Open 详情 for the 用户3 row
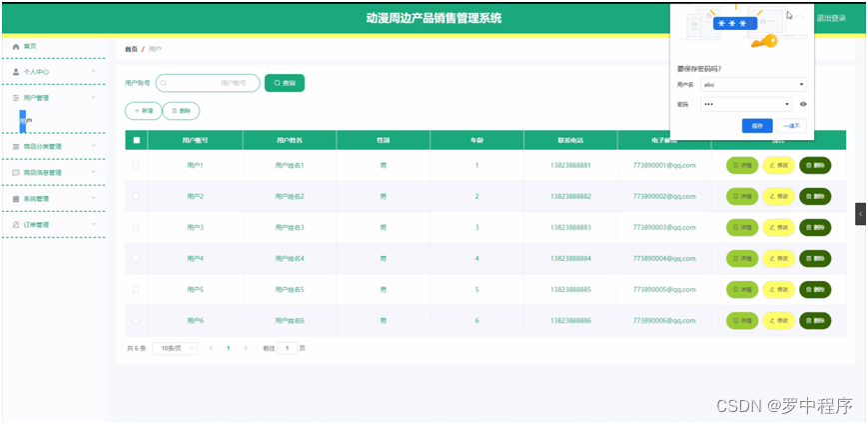 [742, 227]
